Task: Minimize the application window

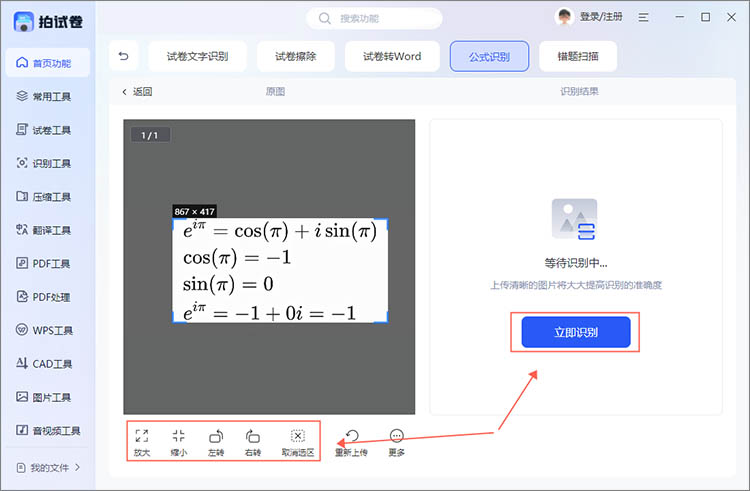Action: point(680,17)
